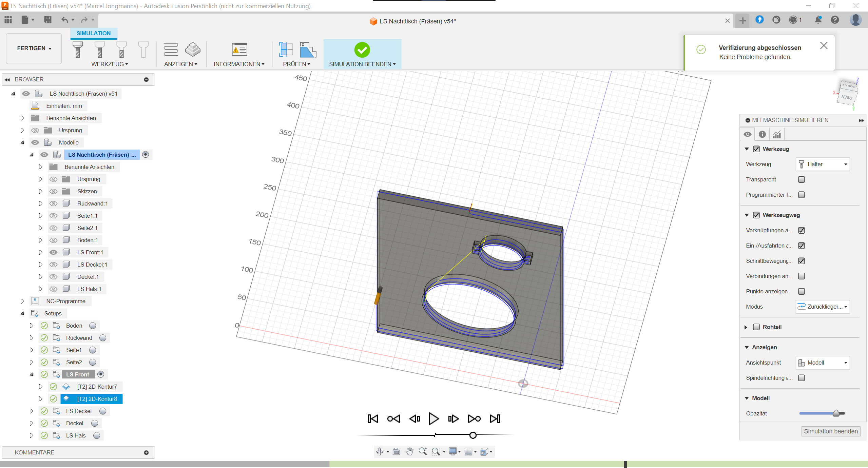Enable the Punkte anzeigen checkbox
This screenshot has height=468, width=868.
point(801,291)
